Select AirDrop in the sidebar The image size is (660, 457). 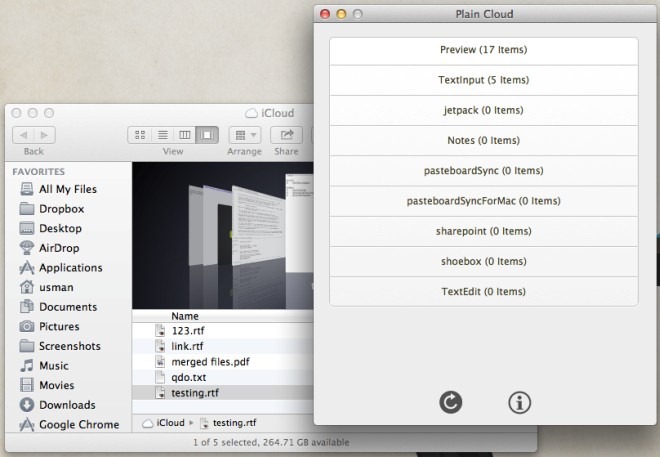60,248
